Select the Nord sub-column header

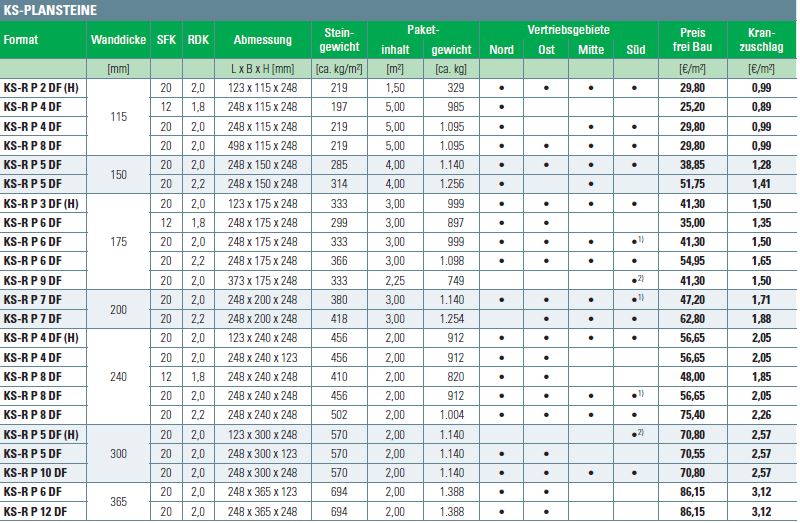tap(502, 50)
